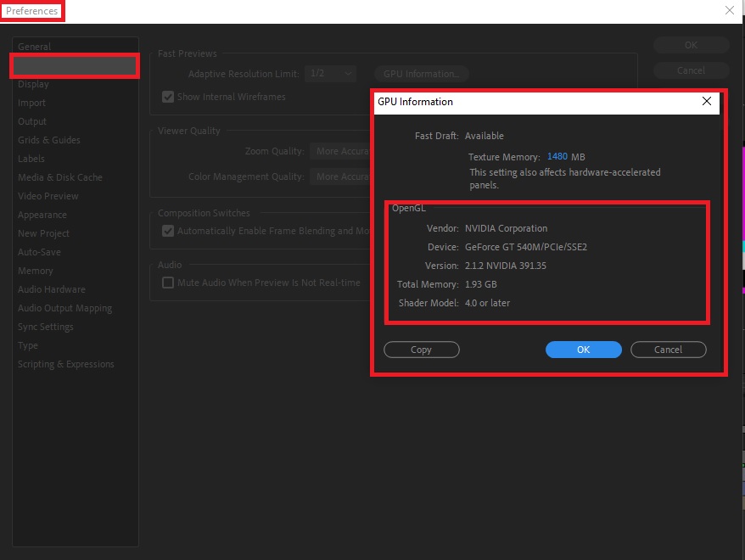Image resolution: width=745 pixels, height=560 pixels.
Task: Click the Texture Memory 1480 value
Action: click(557, 157)
